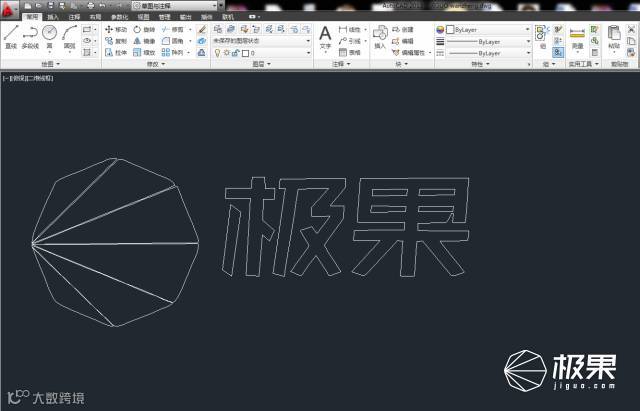Click layer 0 color square swatch

[245, 53]
